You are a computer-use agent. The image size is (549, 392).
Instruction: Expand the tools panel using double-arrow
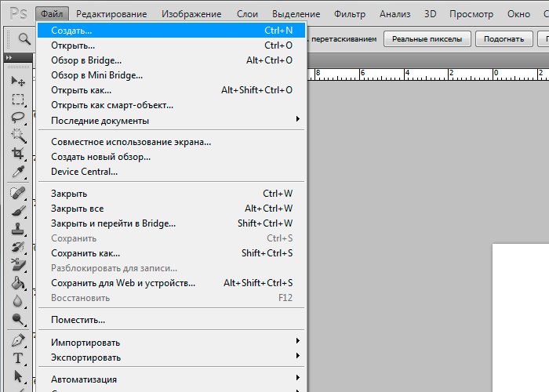tap(9, 58)
